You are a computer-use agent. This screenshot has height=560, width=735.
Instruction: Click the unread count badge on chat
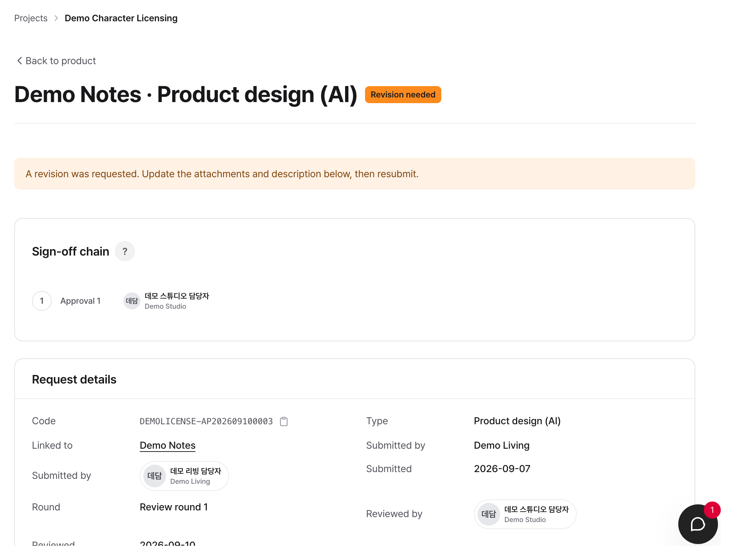pyautogui.click(x=712, y=510)
